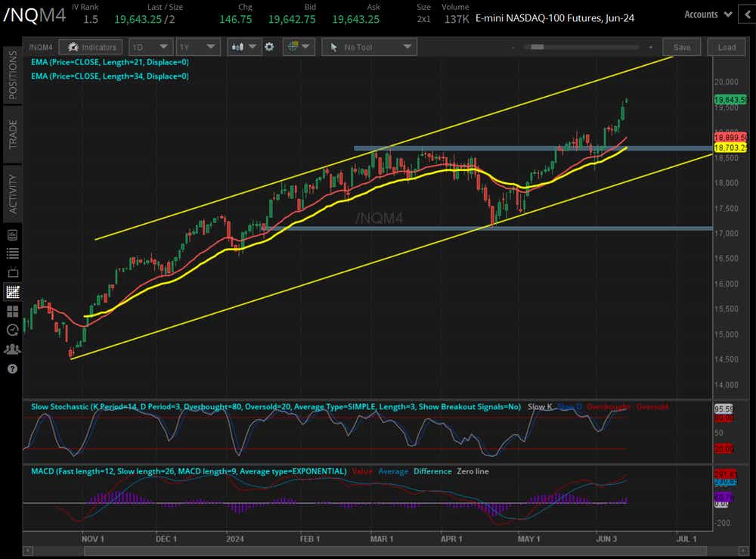Click the MAR 1 date on time axis
This screenshot has height=559, width=756.
[x=381, y=539]
